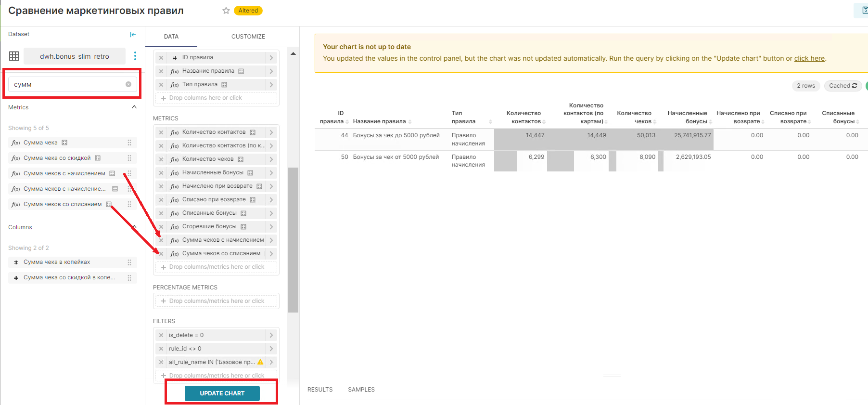Screen dimensions: 868x405
Task: Expand Начисленные бонусы metric arrow
Action: (x=271, y=173)
